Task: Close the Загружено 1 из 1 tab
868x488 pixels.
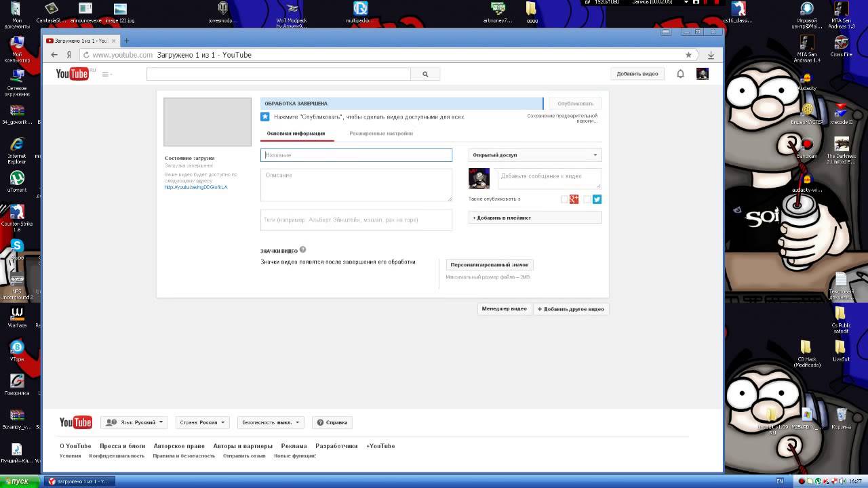Action: point(113,41)
